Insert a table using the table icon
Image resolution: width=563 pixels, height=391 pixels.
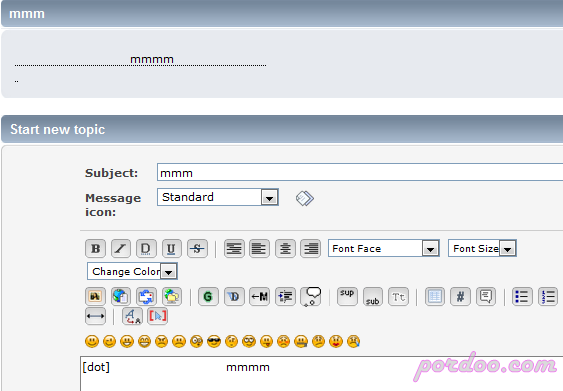coord(435,297)
